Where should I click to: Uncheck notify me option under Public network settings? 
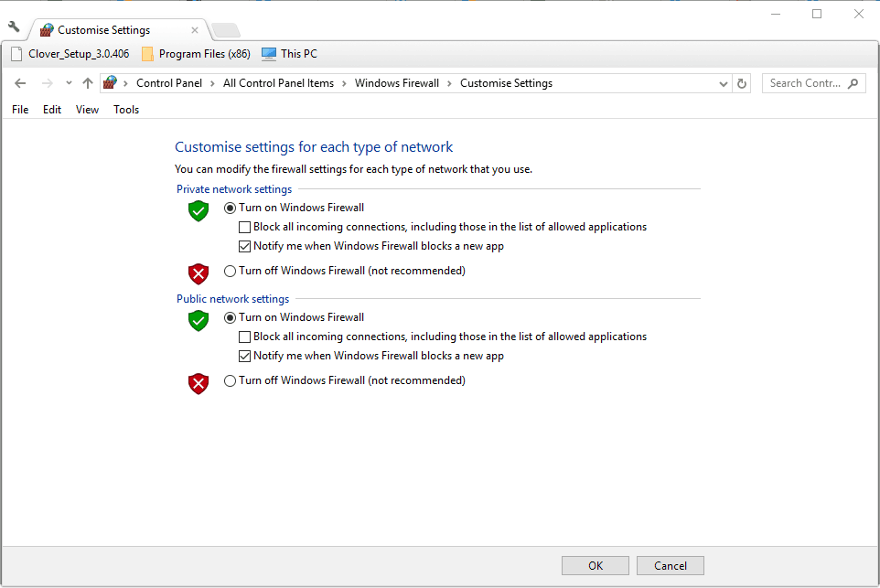coord(244,355)
